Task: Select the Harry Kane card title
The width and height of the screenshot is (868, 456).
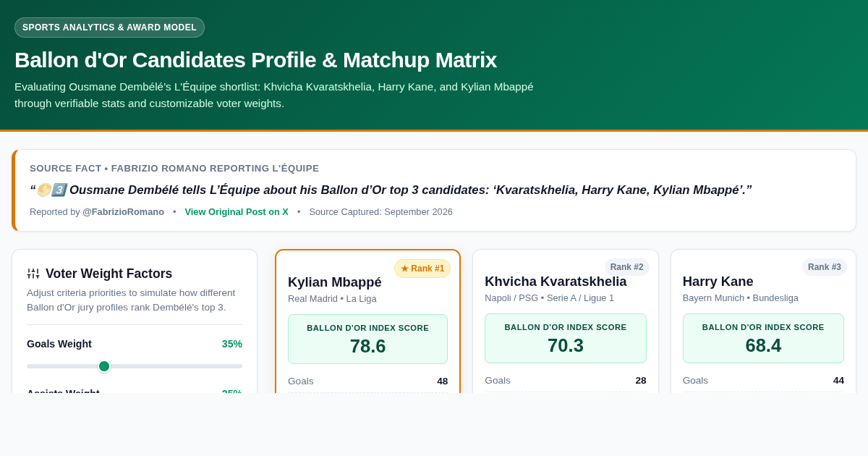Action: click(x=718, y=282)
